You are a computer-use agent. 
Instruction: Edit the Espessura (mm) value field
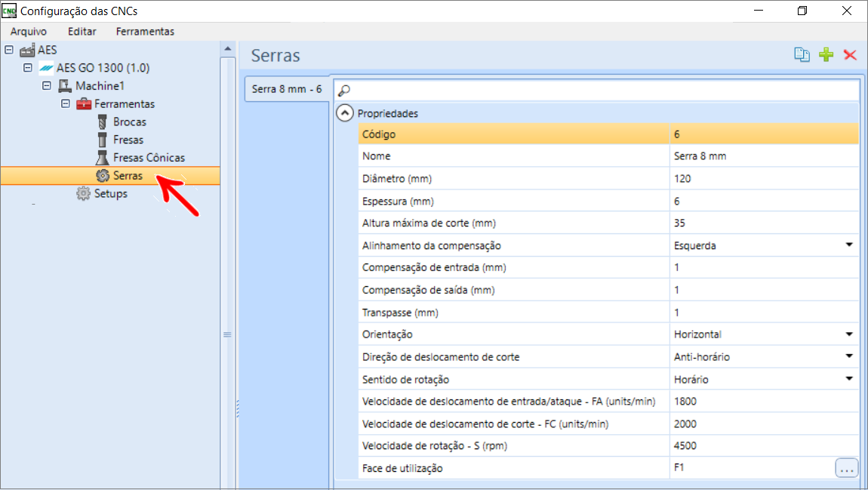(x=764, y=201)
